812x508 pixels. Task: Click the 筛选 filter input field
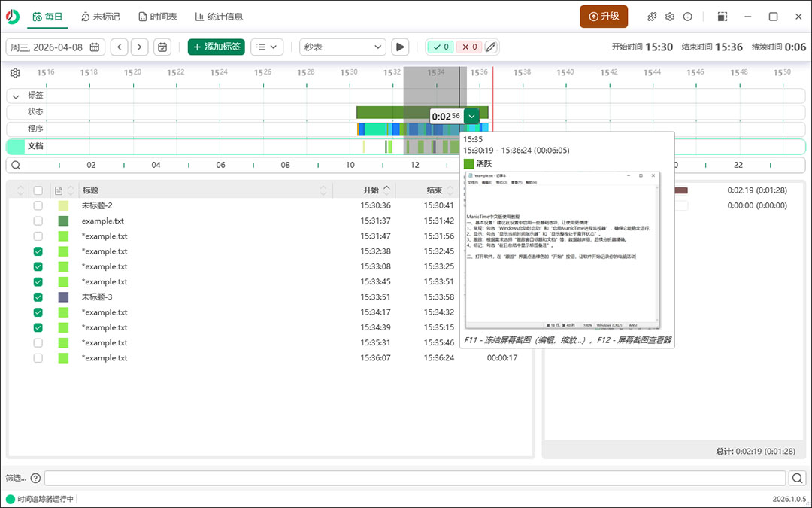click(415, 478)
